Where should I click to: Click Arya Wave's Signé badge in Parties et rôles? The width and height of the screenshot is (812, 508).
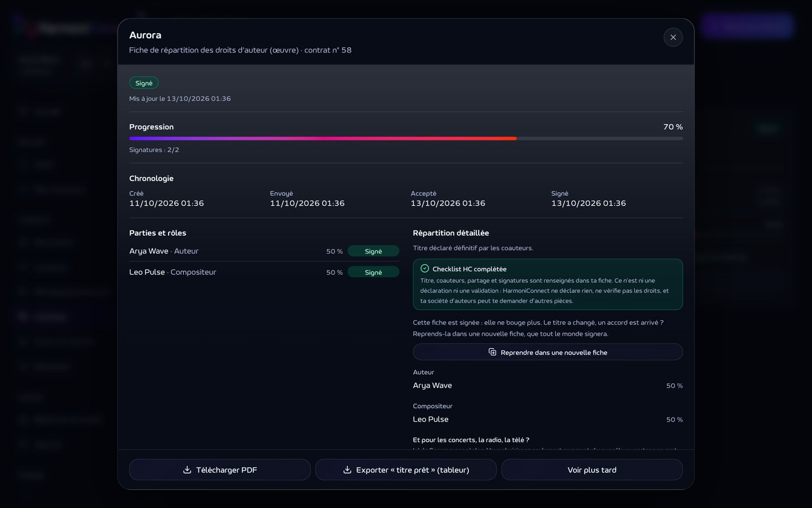(x=373, y=251)
